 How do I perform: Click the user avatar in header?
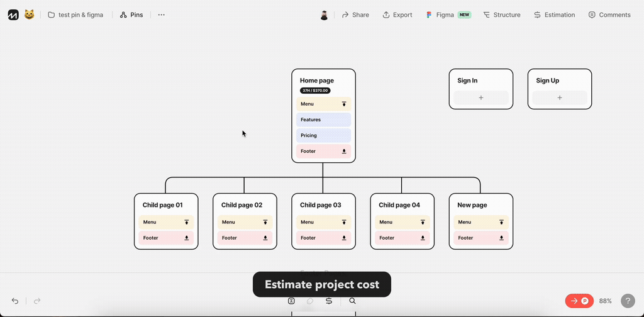click(324, 15)
